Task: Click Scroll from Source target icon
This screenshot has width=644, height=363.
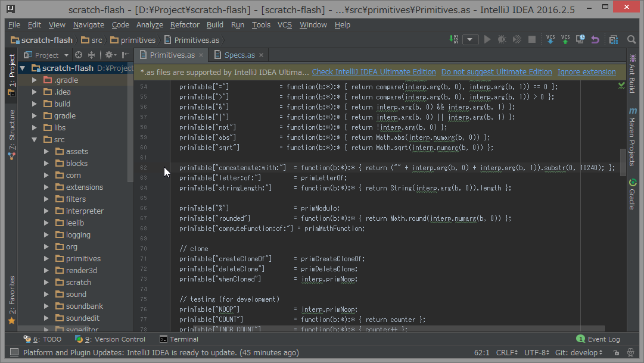Action: pyautogui.click(x=79, y=55)
